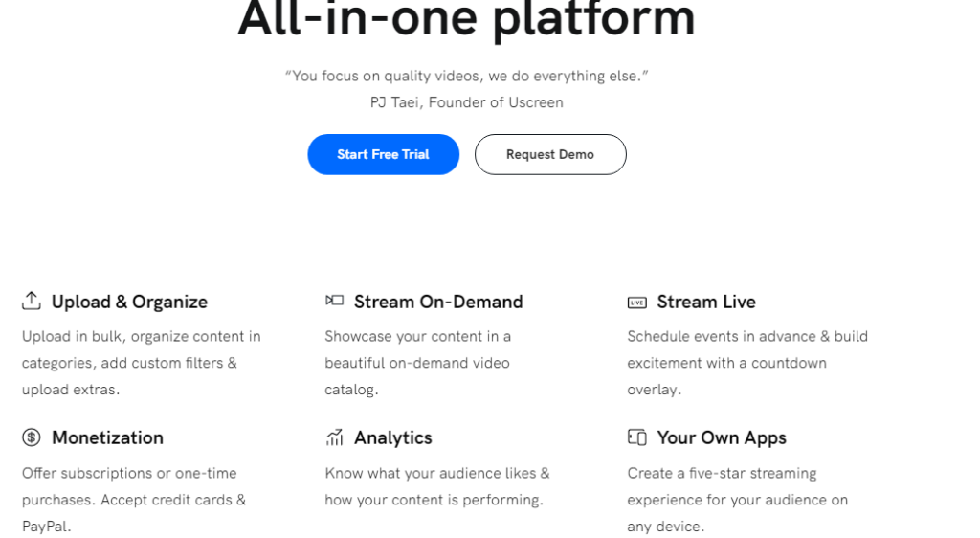
Task: Select the Your Own Apps heading
Action: (x=722, y=437)
